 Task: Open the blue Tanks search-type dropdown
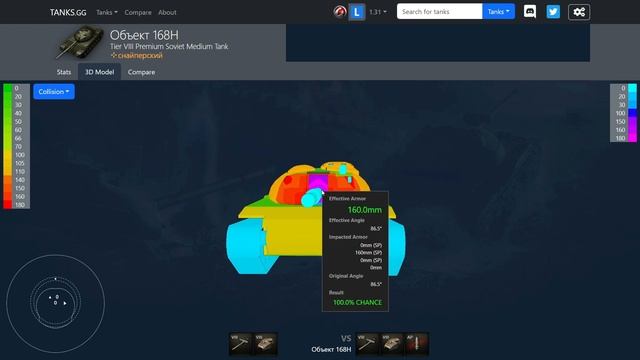498,11
